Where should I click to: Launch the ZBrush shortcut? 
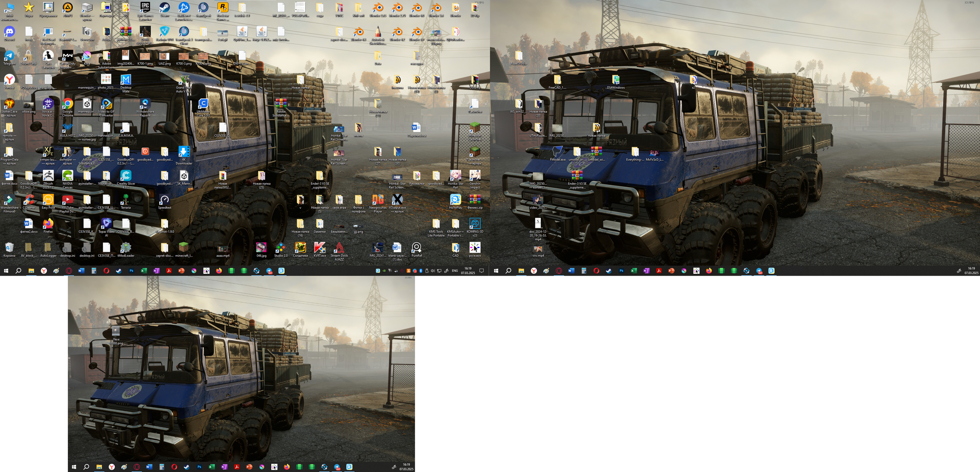(48, 180)
